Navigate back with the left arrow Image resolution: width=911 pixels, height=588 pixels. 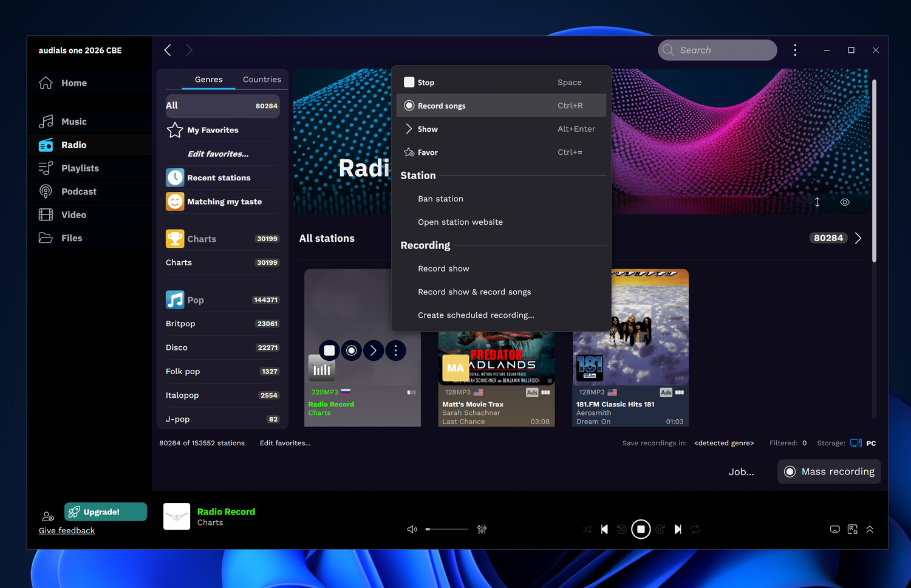point(168,50)
